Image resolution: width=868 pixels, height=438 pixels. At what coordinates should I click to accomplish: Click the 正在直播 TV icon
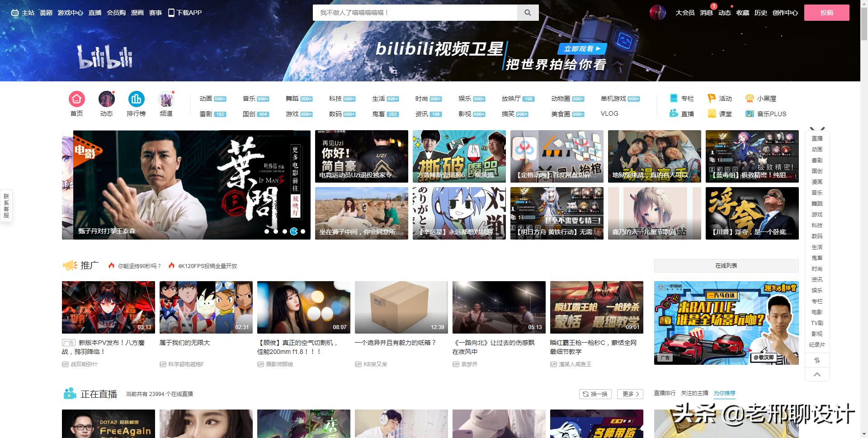(x=70, y=394)
